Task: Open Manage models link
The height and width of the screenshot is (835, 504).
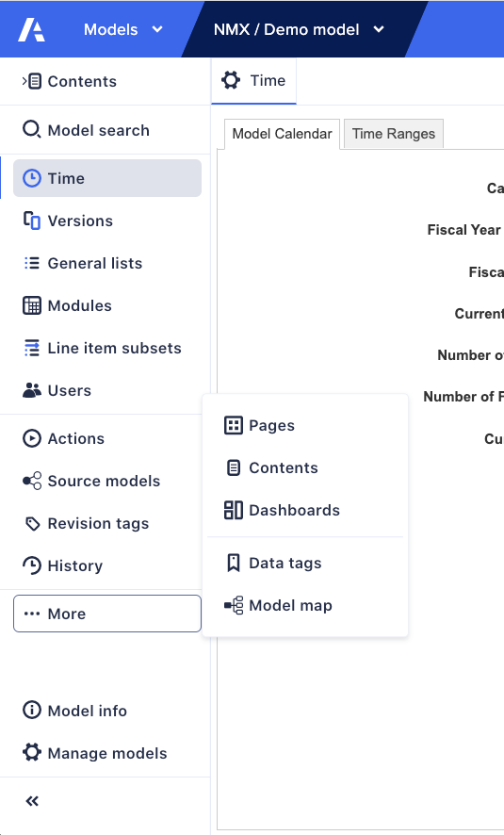Action: pyautogui.click(x=95, y=753)
